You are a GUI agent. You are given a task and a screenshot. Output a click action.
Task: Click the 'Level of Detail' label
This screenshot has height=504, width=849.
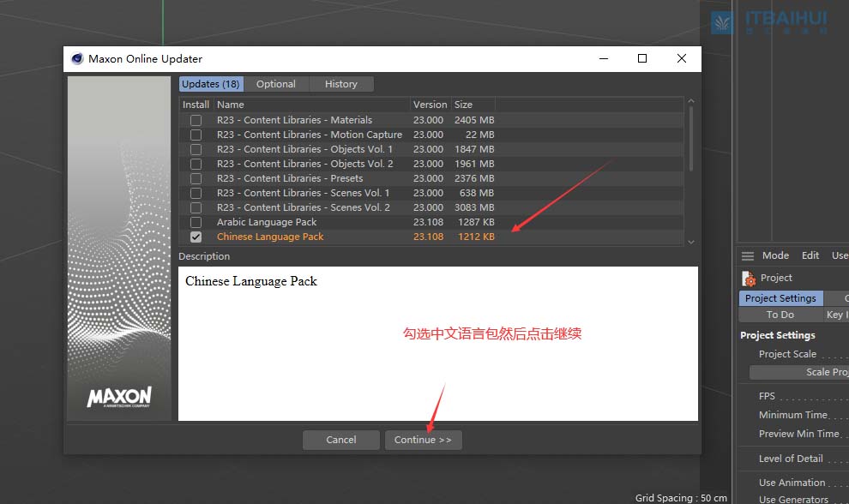click(791, 459)
